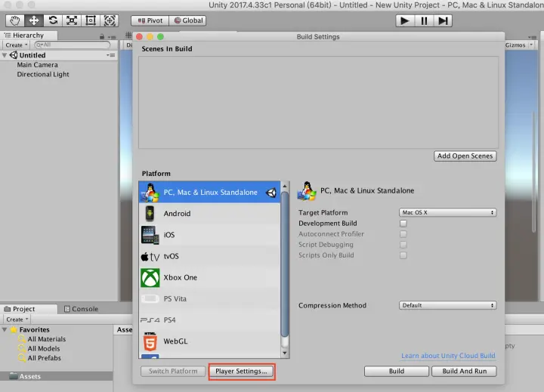Open the Hierarchy Create dropdown
Screen dimensions: 544x392
pyautogui.click(x=16, y=45)
